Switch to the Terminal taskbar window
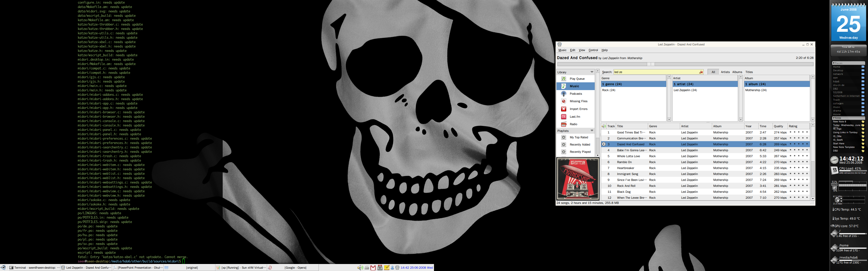The width and height of the screenshot is (868, 271). pyautogui.click(x=34, y=268)
